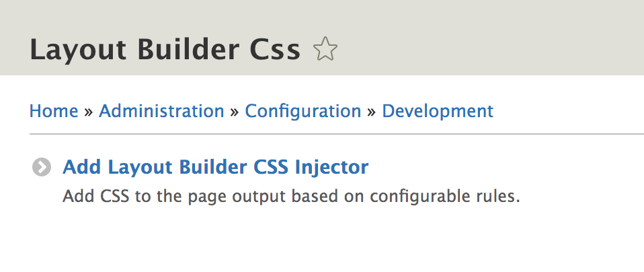Viewport: 644px width, 272px height.
Task: Click the word Builder in the page heading
Action: click(x=188, y=49)
